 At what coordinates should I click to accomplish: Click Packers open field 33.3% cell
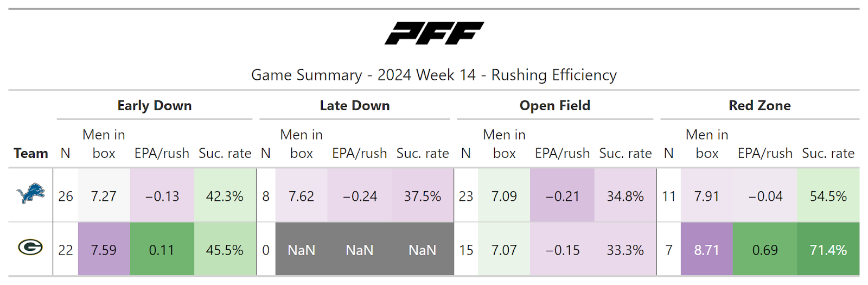(625, 250)
